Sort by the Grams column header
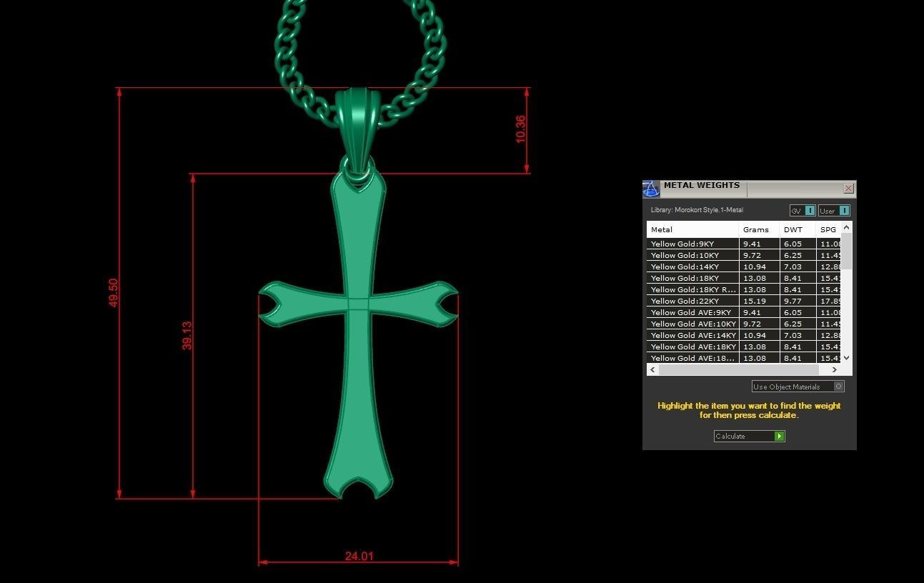 click(759, 229)
